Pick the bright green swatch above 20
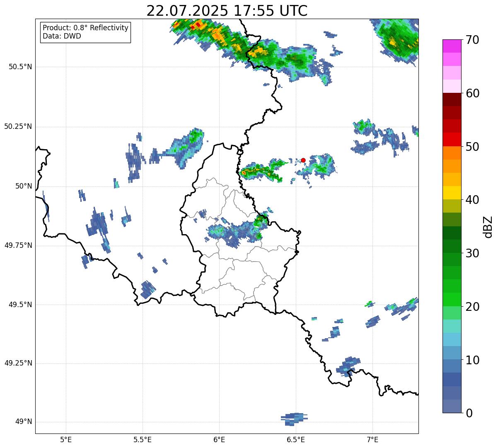This screenshot has width=498, height=448. (452, 300)
